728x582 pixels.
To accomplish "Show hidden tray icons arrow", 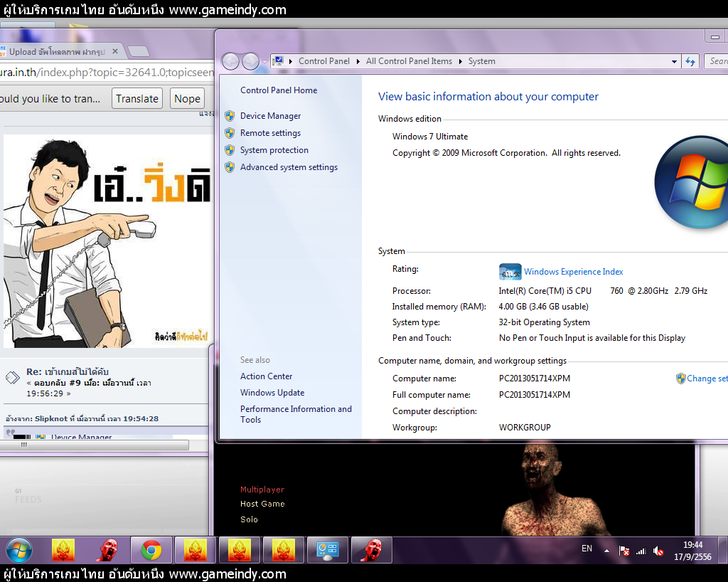I will [606, 551].
